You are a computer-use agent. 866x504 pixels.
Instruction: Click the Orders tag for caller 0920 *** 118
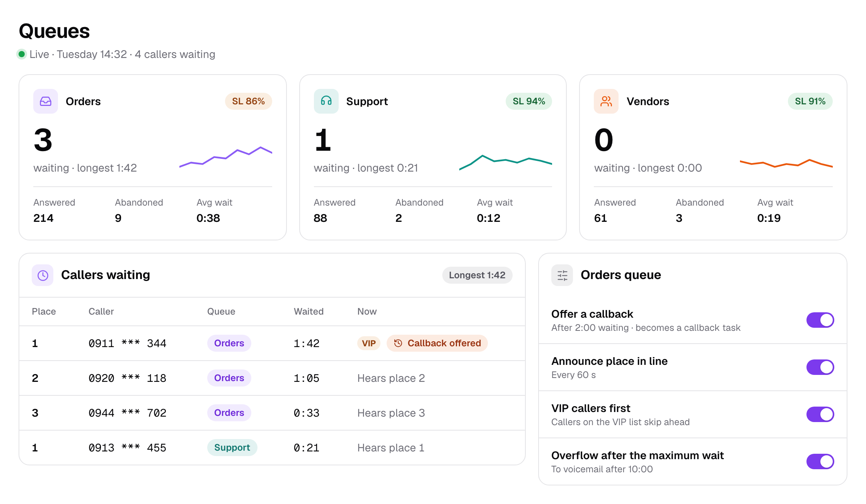(229, 378)
